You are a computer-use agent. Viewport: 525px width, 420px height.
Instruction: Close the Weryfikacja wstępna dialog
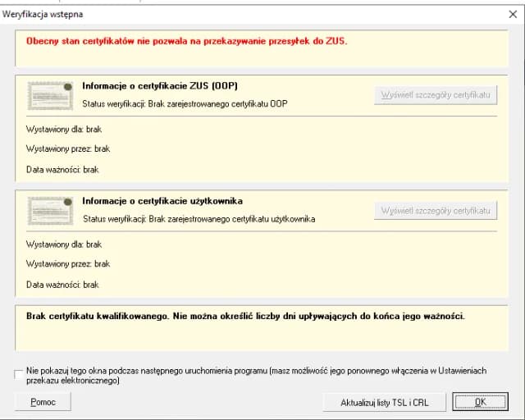(513, 14)
